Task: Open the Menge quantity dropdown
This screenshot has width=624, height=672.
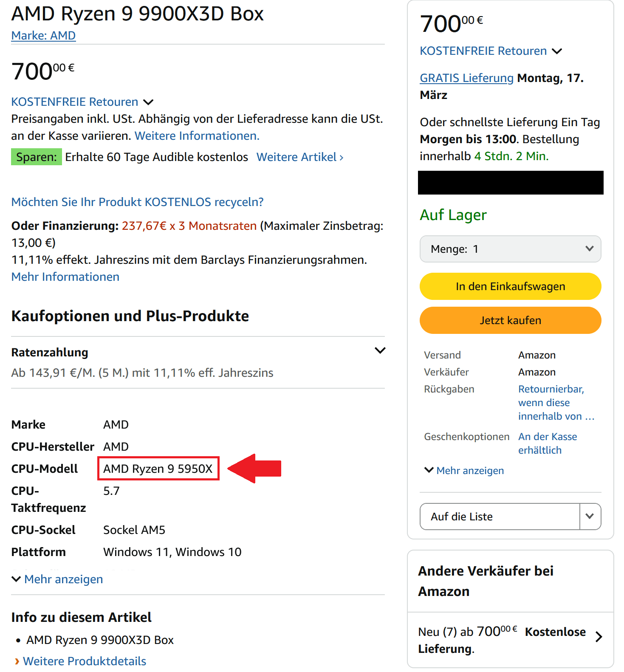Action: point(510,249)
